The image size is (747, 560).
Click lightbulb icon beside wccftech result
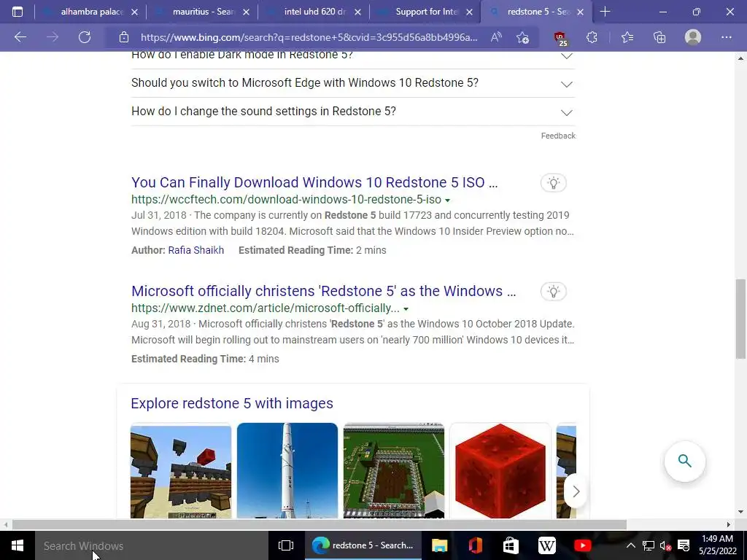pyautogui.click(x=553, y=183)
